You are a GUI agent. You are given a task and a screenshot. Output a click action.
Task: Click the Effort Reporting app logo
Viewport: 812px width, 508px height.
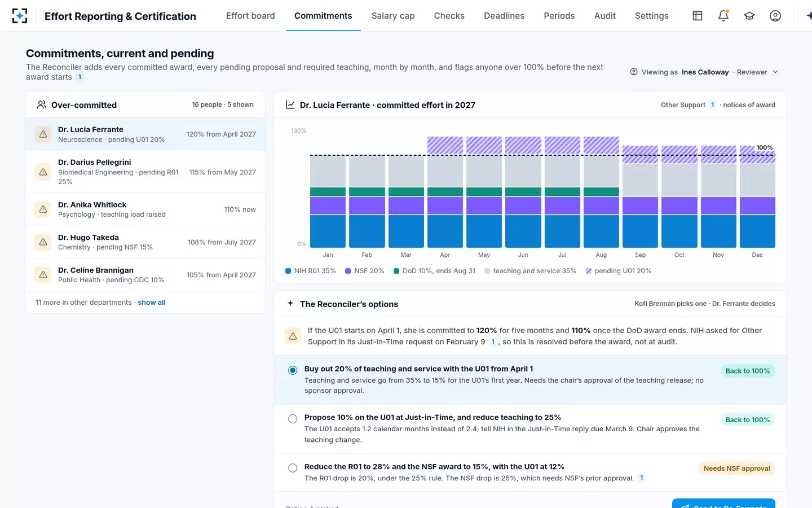pos(20,16)
